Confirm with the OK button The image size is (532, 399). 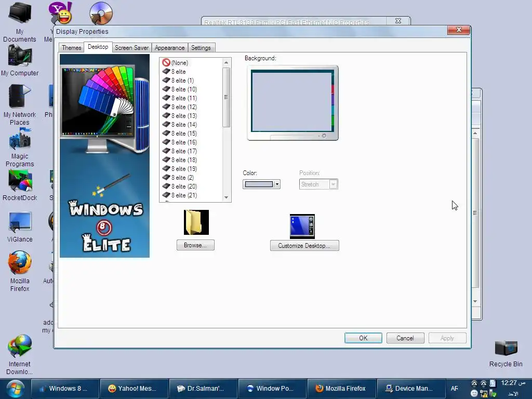tap(363, 338)
